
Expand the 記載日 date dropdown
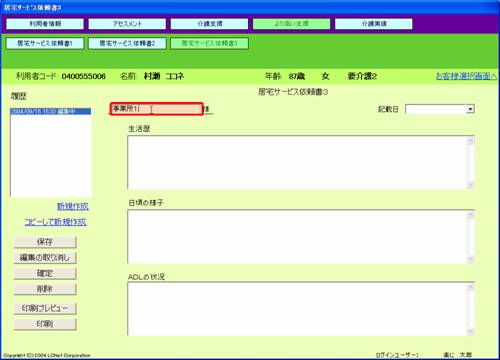pyautogui.click(x=470, y=109)
